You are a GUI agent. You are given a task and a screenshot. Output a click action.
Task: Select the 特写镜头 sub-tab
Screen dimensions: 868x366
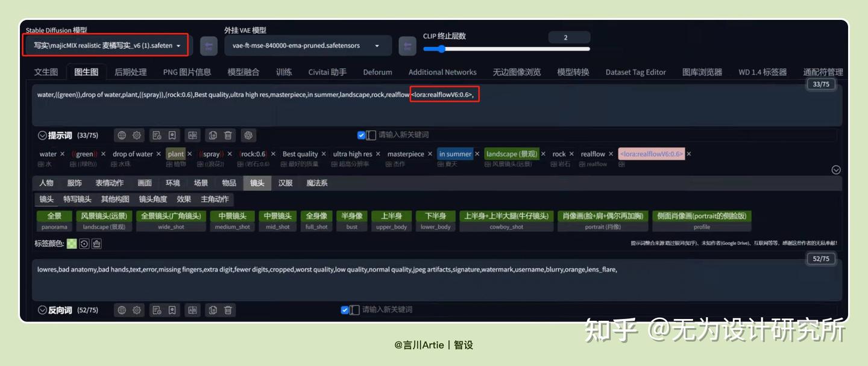(x=78, y=199)
